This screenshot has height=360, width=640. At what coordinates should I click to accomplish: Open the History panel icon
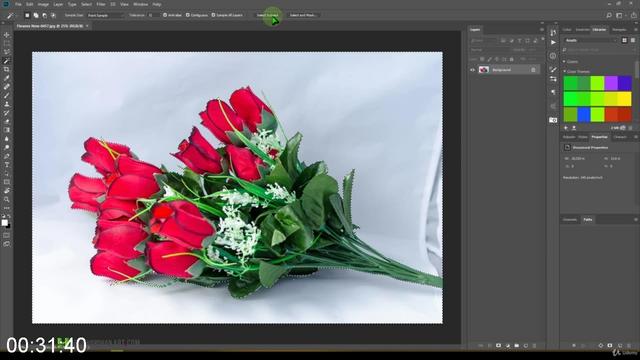(x=553, y=33)
